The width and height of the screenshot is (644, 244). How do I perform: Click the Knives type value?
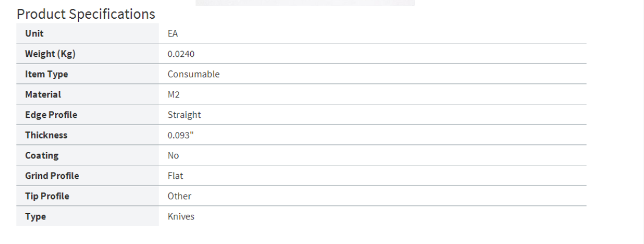click(181, 216)
